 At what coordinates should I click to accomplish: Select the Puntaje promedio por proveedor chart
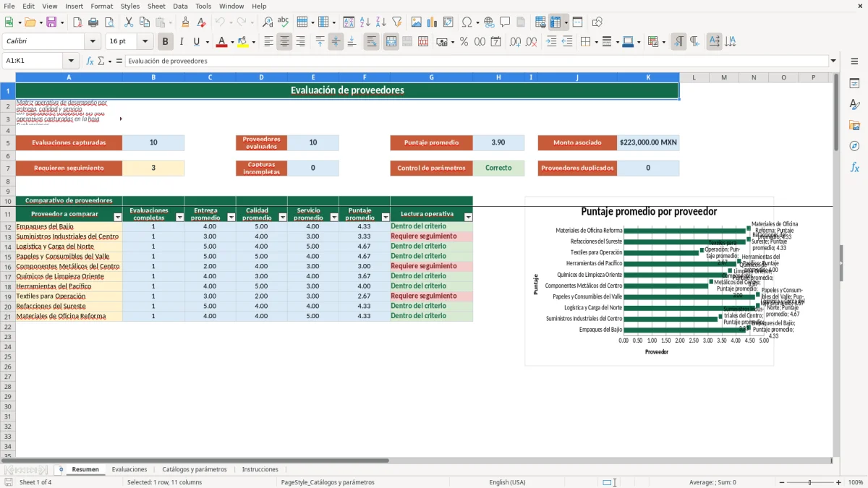pos(649,281)
